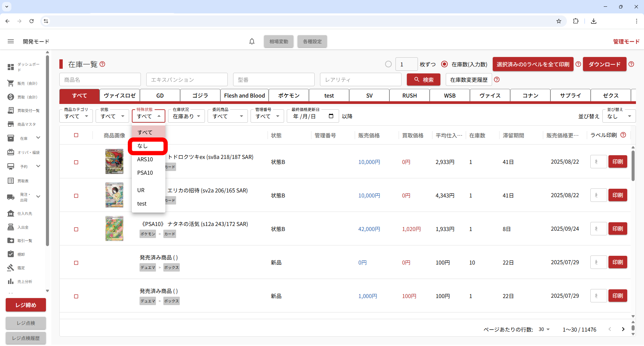The image size is (644, 346).
Task: Select the 枚ずつ radio button
Action: 388,64
